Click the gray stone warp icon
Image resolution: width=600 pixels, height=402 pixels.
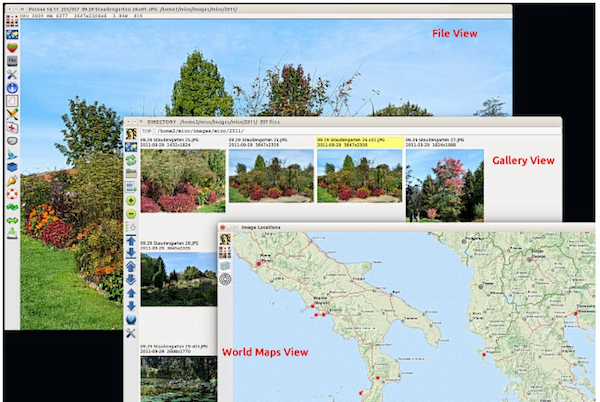[x=12, y=141]
